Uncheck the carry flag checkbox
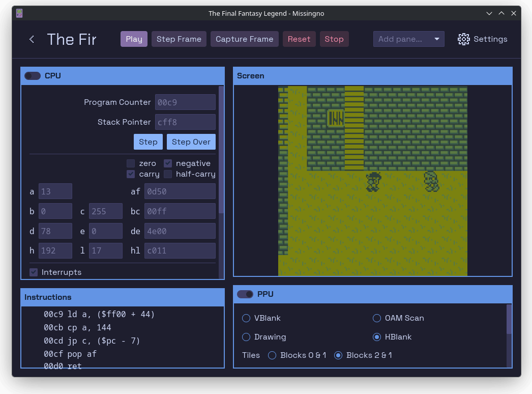This screenshot has width=532, height=394. [x=131, y=174]
